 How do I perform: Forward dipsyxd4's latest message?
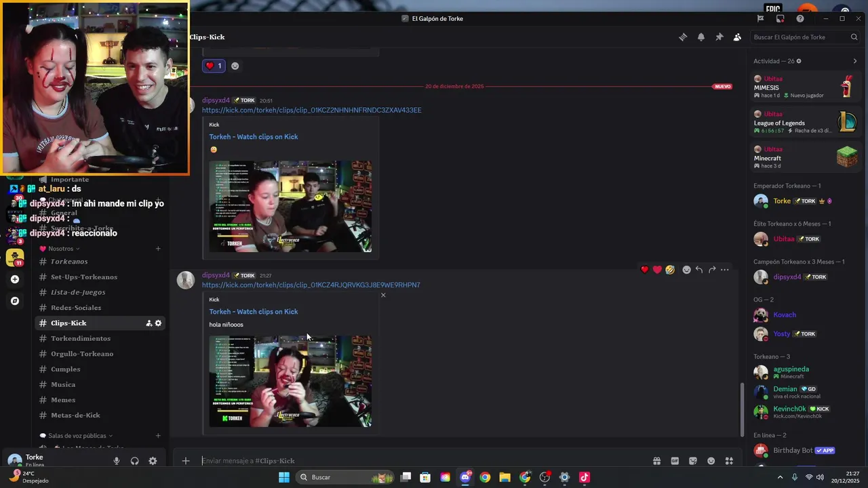tap(712, 270)
